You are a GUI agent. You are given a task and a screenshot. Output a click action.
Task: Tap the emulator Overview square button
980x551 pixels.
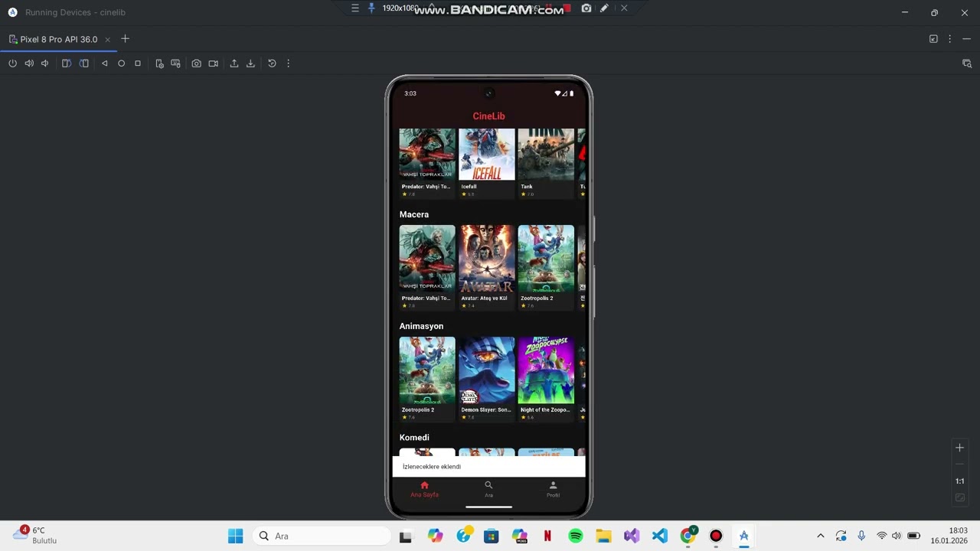pyautogui.click(x=138, y=64)
